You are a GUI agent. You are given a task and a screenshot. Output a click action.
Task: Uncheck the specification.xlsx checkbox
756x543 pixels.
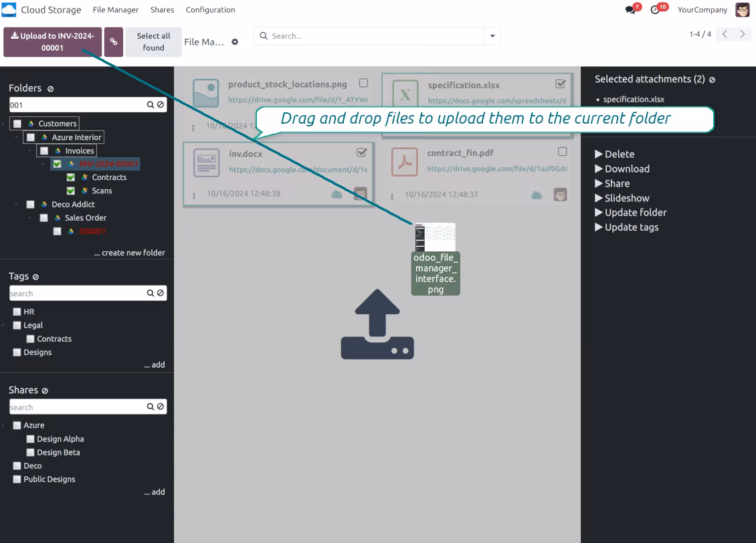click(560, 84)
